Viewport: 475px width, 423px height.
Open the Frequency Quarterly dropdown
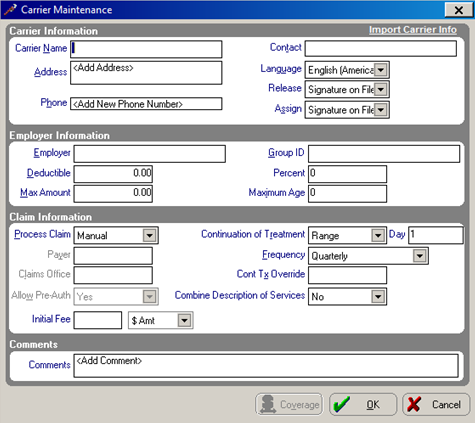420,256
